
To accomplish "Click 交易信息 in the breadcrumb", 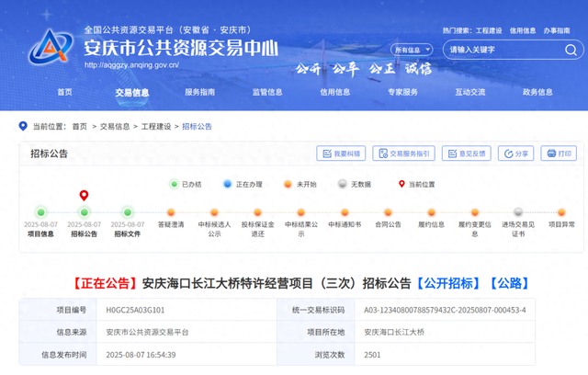I will (115, 127).
